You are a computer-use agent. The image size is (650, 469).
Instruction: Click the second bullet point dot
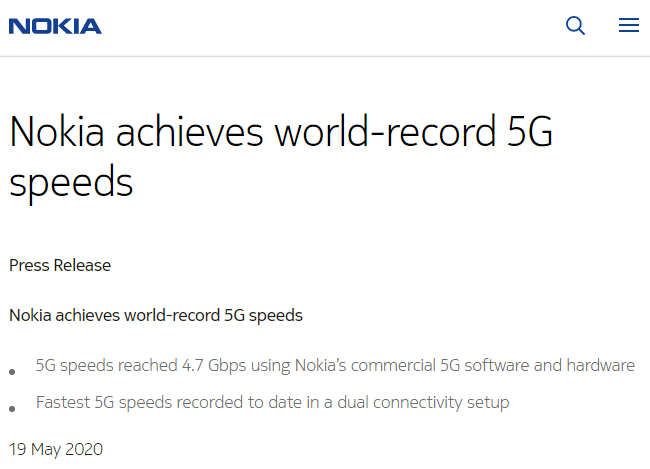pos(12,409)
